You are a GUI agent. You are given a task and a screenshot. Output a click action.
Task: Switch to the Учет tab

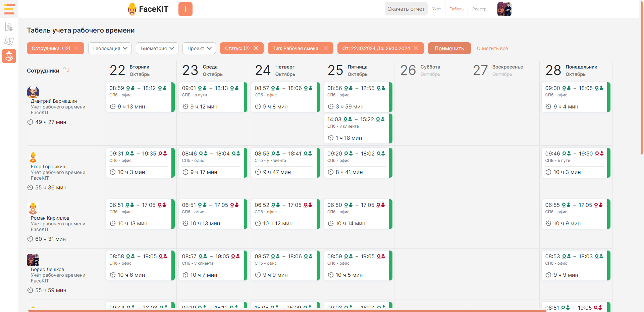pyautogui.click(x=436, y=9)
